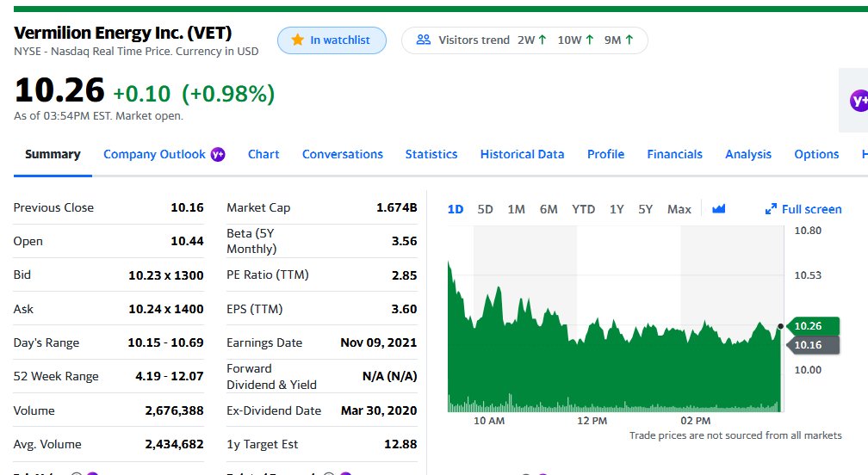
Task: Select the 1M chart range
Action: tap(516, 210)
